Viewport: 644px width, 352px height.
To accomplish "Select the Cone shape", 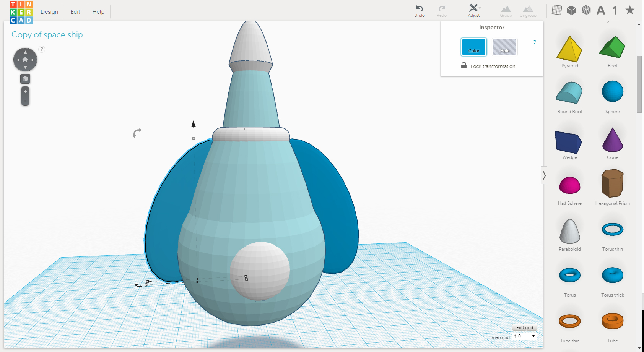I will tap(612, 144).
